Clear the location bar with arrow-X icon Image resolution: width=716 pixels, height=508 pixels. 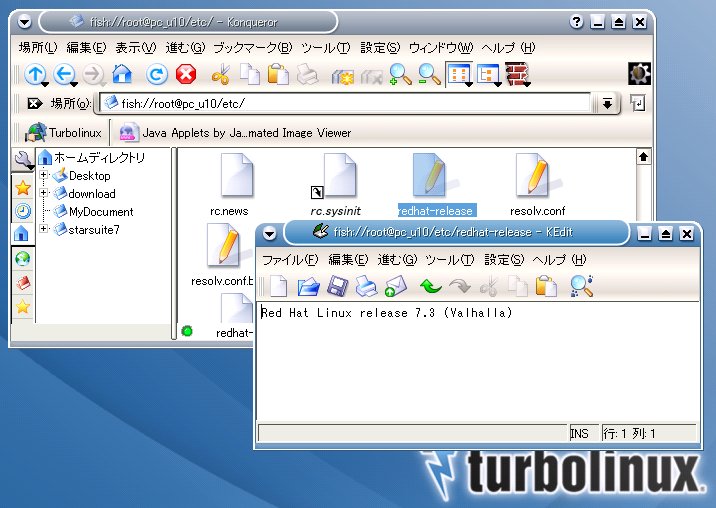[35, 104]
